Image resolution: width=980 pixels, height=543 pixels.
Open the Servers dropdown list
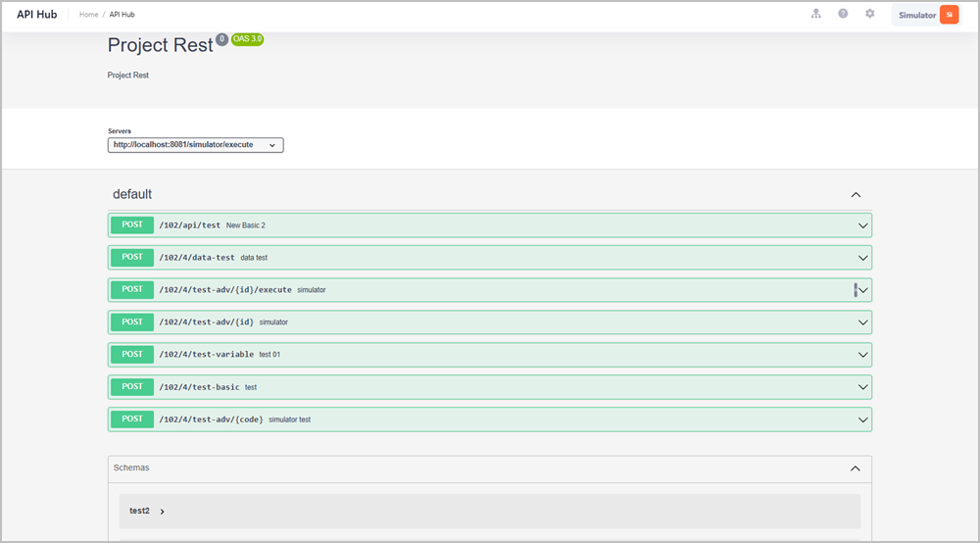(196, 145)
